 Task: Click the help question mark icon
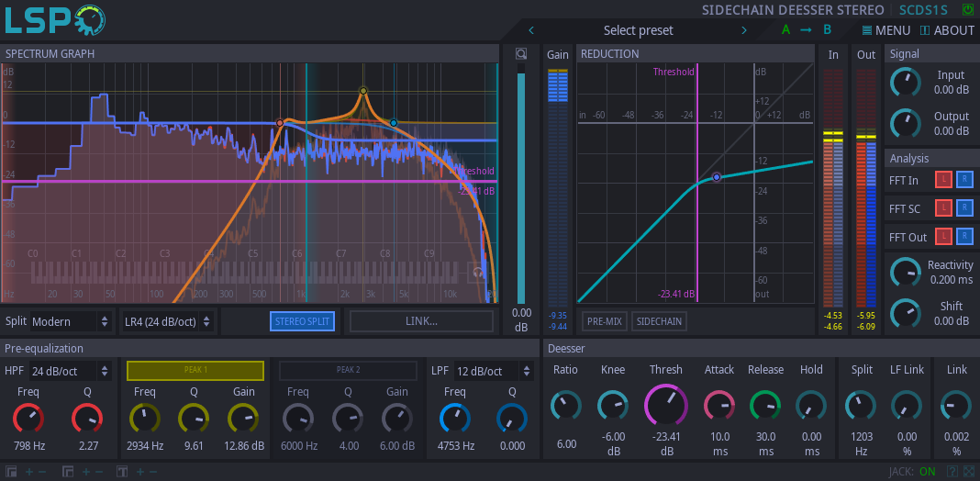[x=952, y=471]
